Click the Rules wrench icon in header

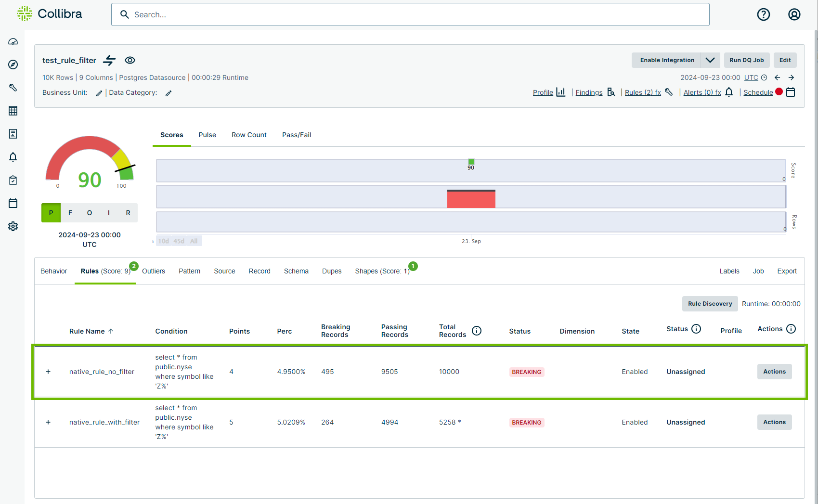669,92
